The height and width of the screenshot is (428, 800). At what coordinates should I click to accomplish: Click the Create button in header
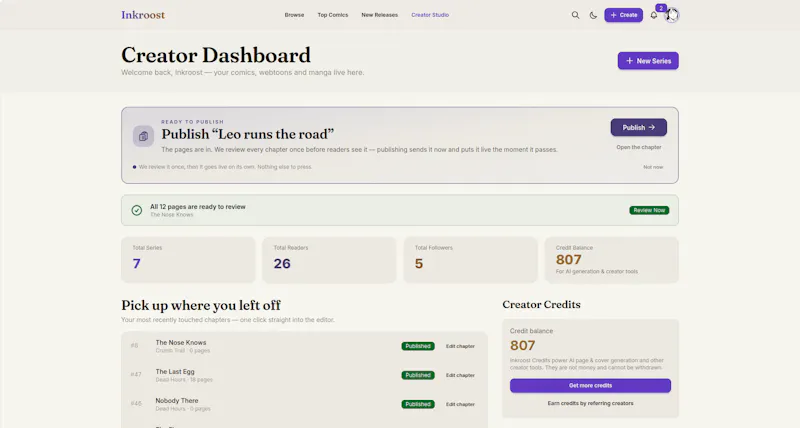(623, 15)
